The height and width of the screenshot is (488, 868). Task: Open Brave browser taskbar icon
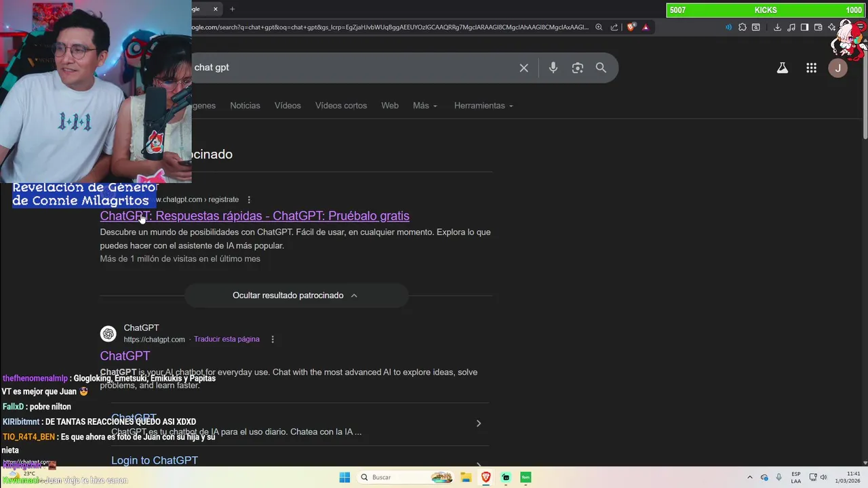click(x=486, y=477)
